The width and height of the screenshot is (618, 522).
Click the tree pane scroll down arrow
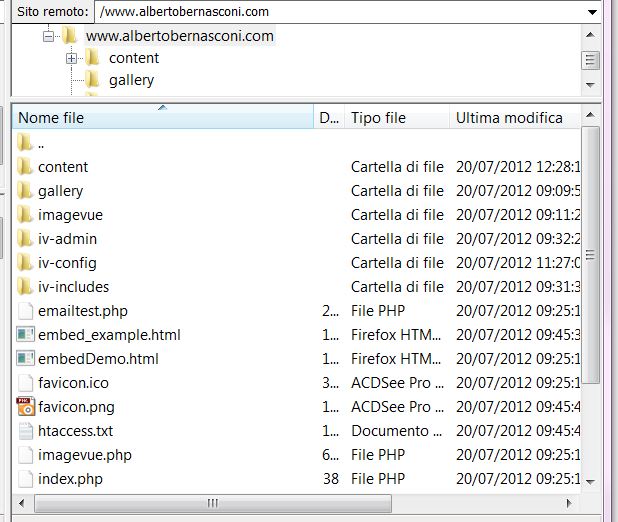590,85
